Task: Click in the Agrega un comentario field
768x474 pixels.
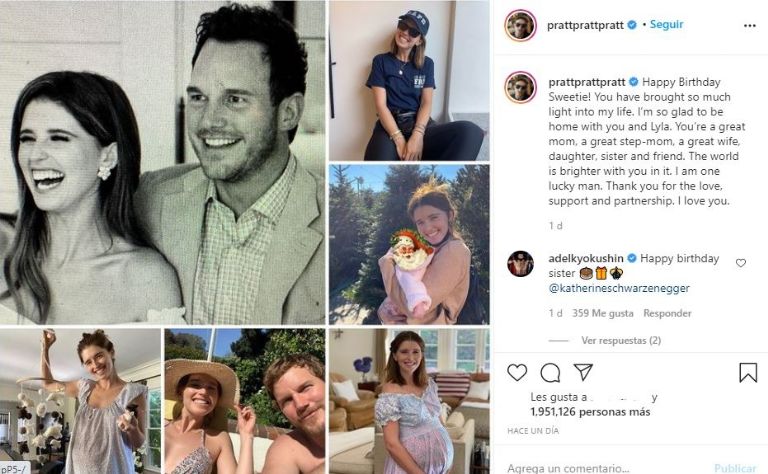Action: pos(600,467)
